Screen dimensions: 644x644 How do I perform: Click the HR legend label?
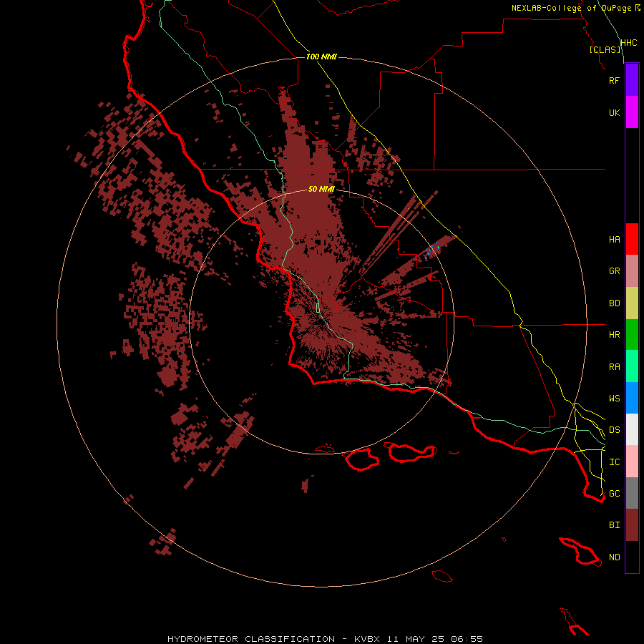[614, 335]
